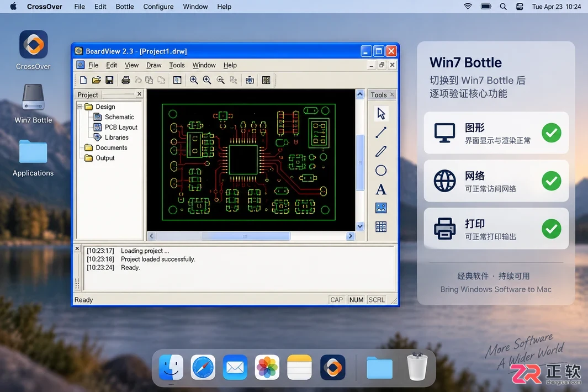Click the first Zoom In magnifier icon
Image resolution: width=588 pixels, height=392 pixels.
pos(193,80)
